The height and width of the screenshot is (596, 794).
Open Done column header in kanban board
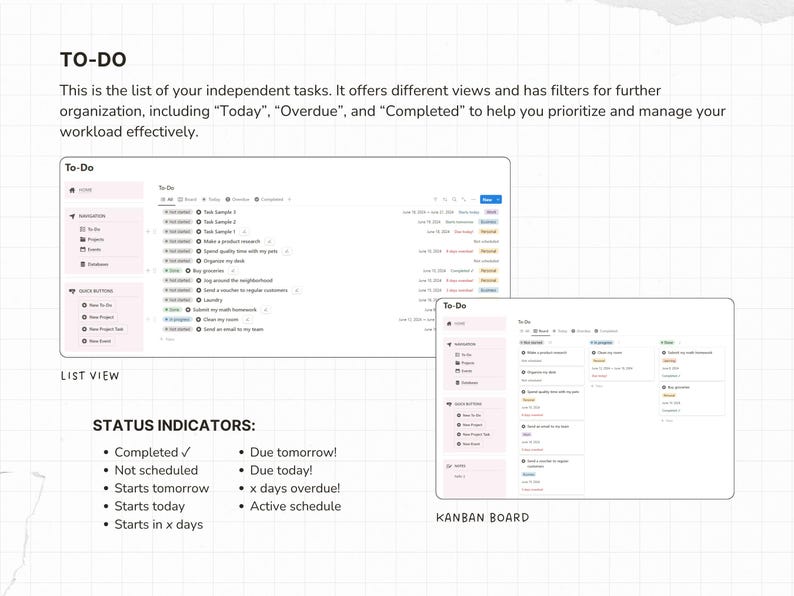pos(667,343)
